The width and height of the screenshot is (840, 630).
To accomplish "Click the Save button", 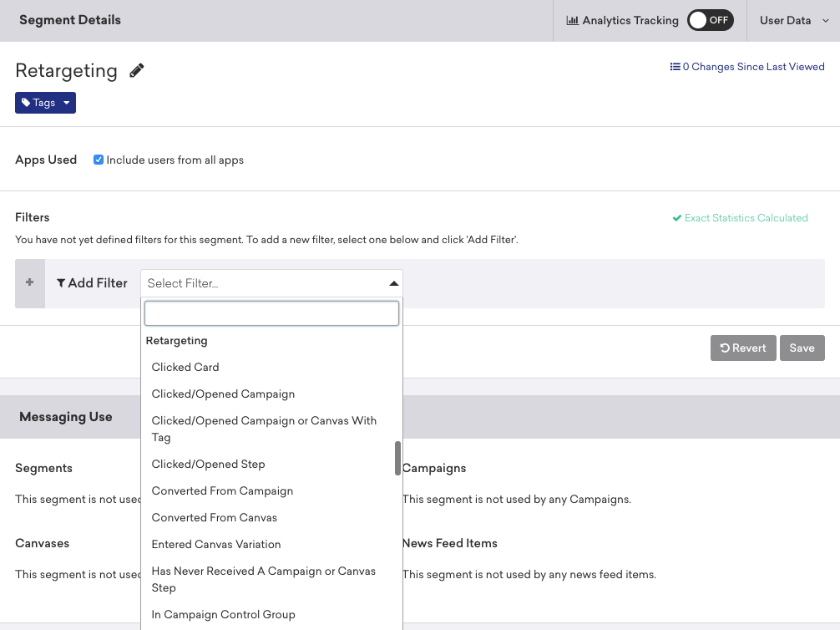I will coord(802,348).
